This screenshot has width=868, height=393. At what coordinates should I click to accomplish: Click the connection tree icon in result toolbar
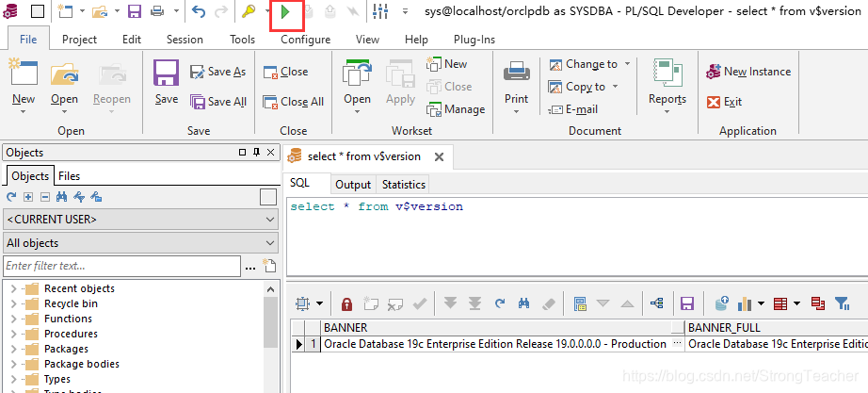(657, 303)
